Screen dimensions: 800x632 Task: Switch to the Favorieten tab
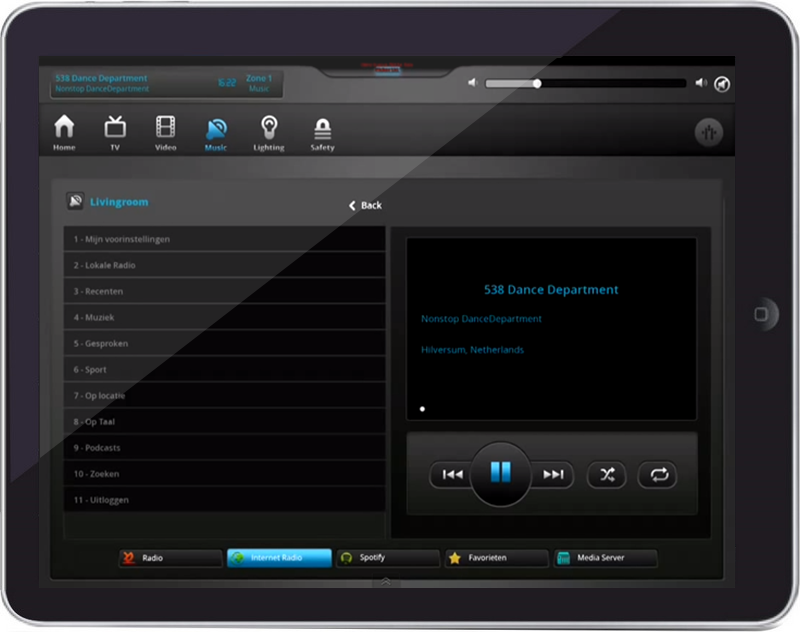(497, 558)
